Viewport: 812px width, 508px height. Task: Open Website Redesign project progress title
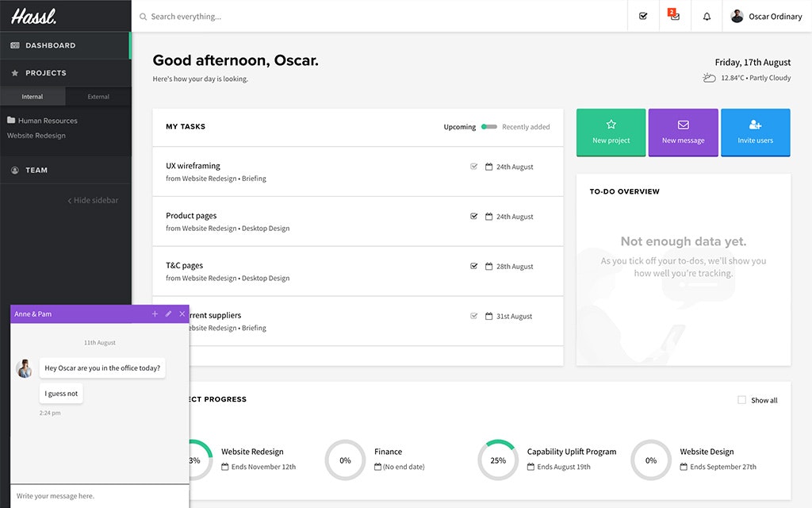coord(252,452)
